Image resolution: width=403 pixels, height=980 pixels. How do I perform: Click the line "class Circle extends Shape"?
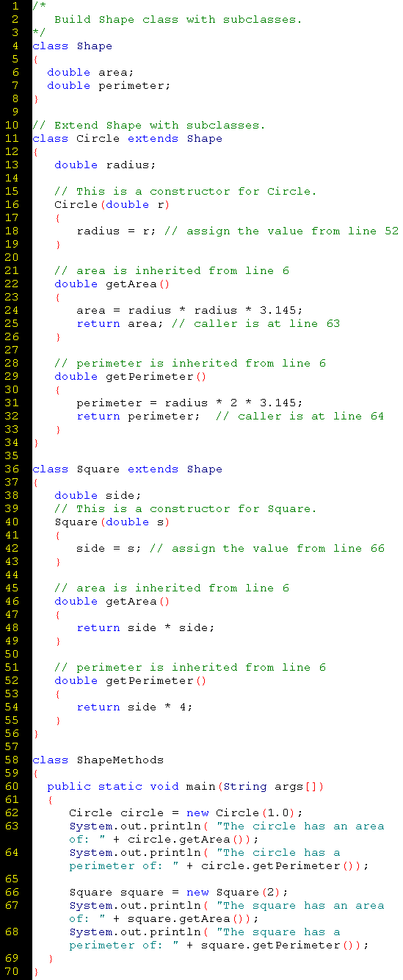tap(128, 138)
